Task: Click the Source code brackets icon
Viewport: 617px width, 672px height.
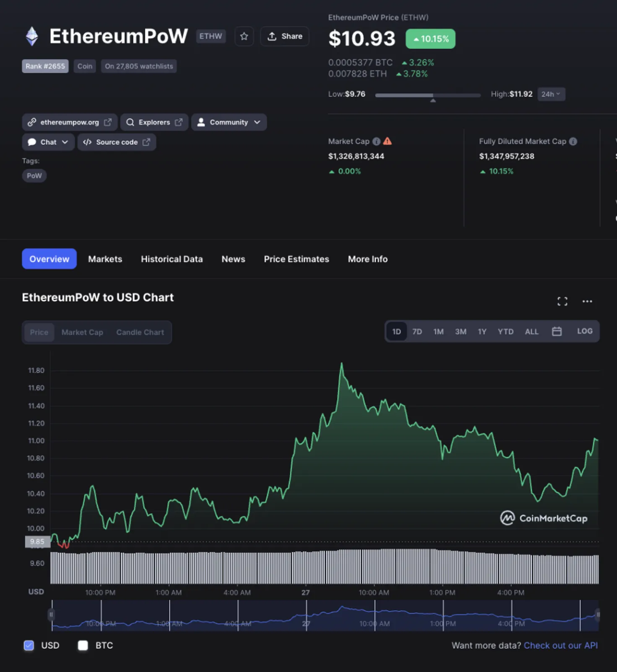Action: coord(87,142)
